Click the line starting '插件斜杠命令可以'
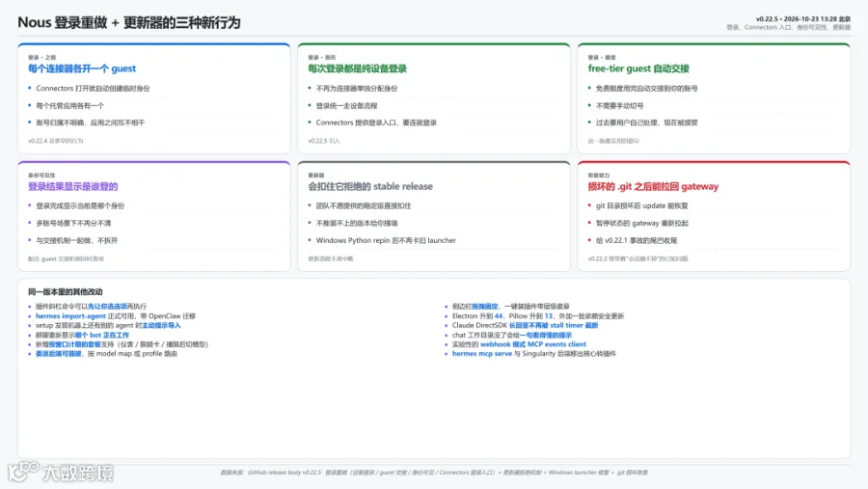 point(91,307)
